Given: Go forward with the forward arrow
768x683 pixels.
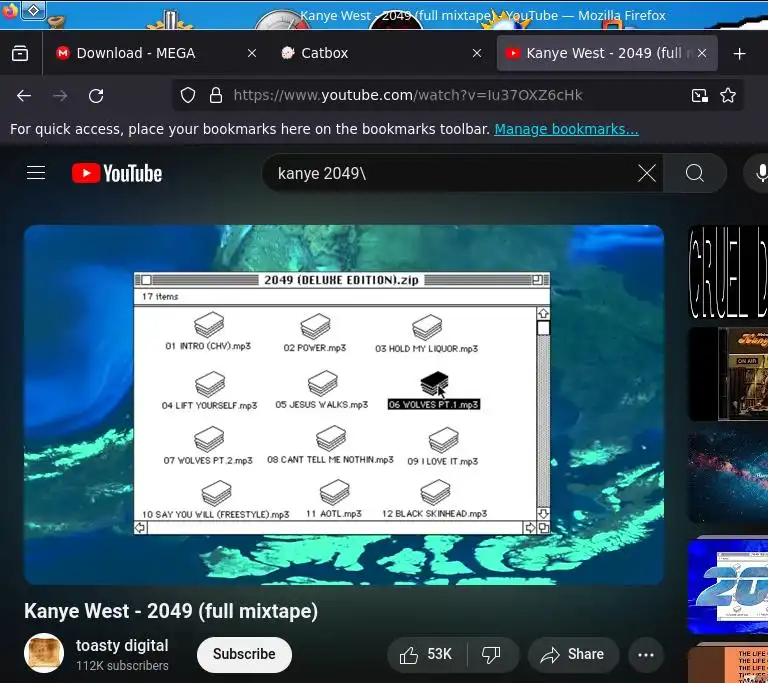Looking at the screenshot, I should click(x=60, y=96).
